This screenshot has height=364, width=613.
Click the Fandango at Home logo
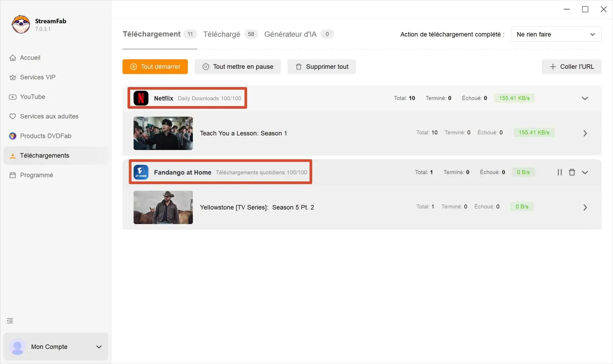tap(141, 172)
